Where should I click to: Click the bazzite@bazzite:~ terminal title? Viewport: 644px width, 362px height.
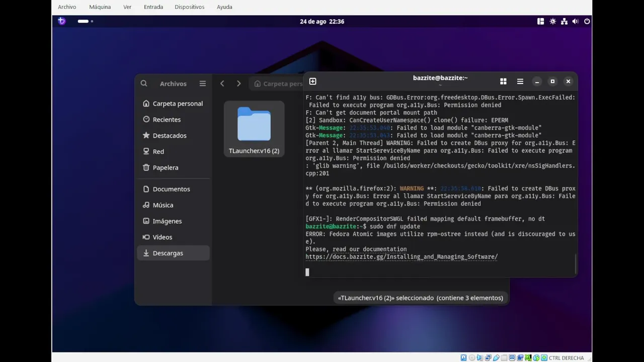coord(440,78)
